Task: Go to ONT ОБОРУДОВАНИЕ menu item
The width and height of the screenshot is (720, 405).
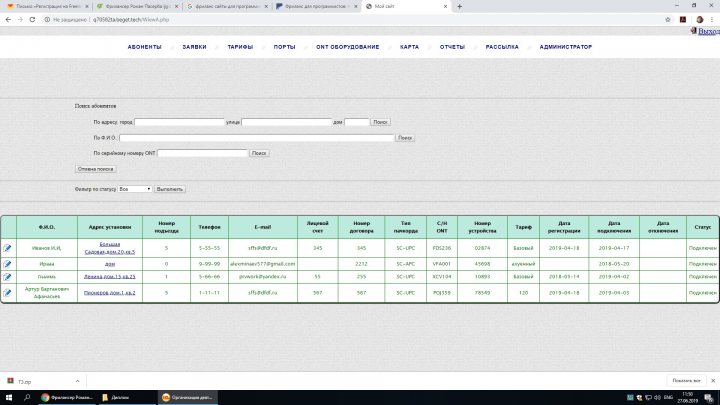Action: coord(348,47)
